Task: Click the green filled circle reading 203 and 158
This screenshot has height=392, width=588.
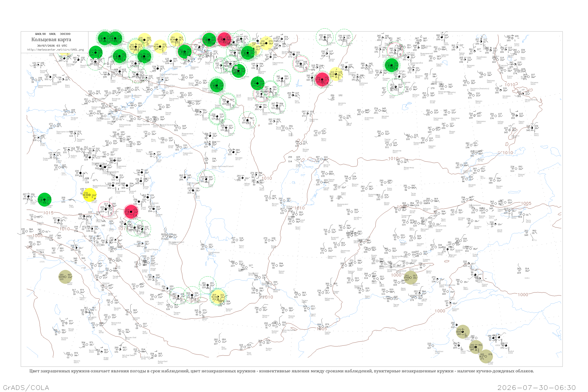Action: pos(391,65)
